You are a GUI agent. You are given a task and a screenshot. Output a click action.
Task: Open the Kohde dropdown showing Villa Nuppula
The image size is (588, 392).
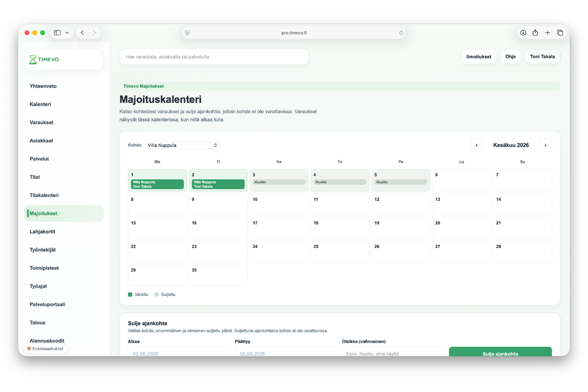point(182,146)
